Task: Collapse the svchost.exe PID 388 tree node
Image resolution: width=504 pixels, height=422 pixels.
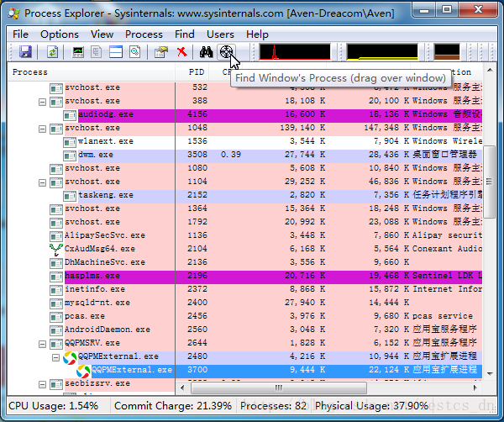Action: coord(42,103)
